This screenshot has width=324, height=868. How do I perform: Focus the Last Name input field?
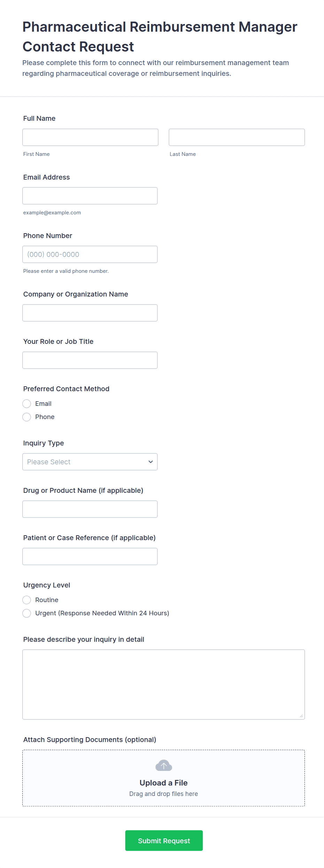tap(237, 137)
